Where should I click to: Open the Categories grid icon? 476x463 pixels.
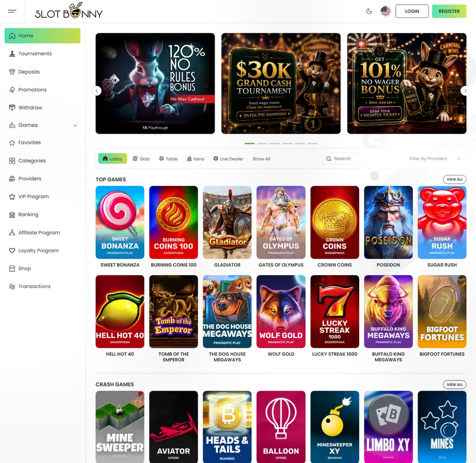(12, 161)
